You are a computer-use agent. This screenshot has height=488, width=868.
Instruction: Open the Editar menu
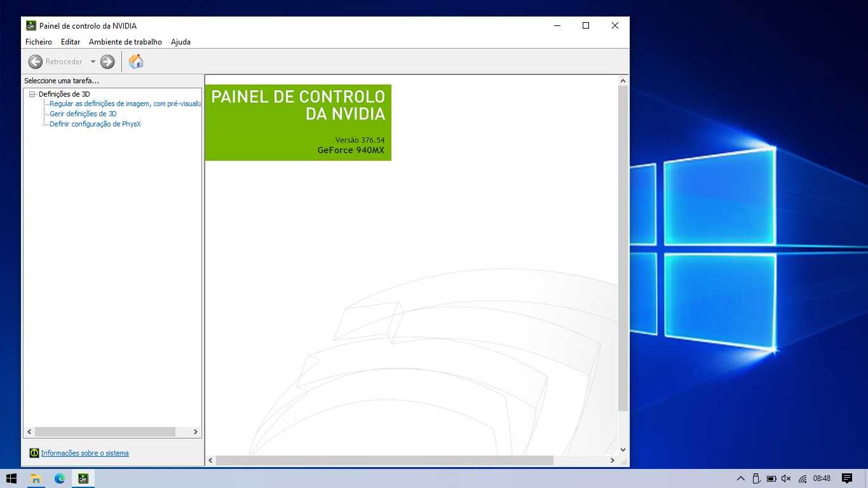[71, 42]
